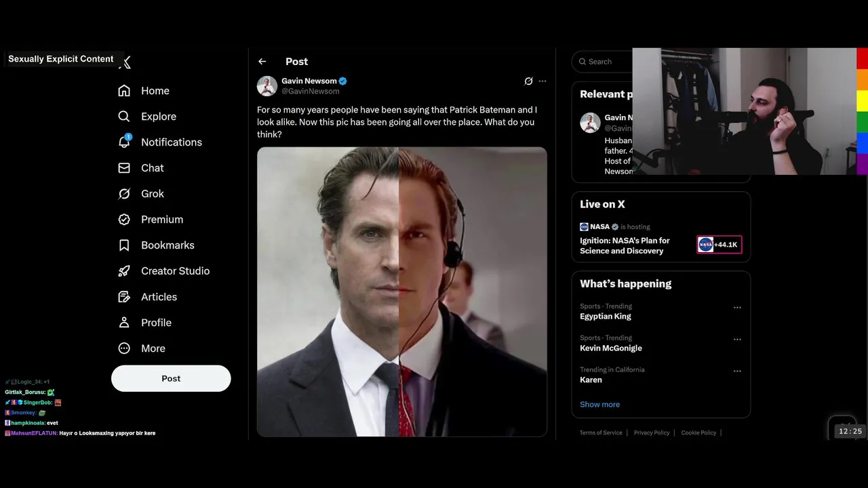Click the Bookmarks ribbon icon
The height and width of the screenshot is (488, 868).
click(x=124, y=245)
